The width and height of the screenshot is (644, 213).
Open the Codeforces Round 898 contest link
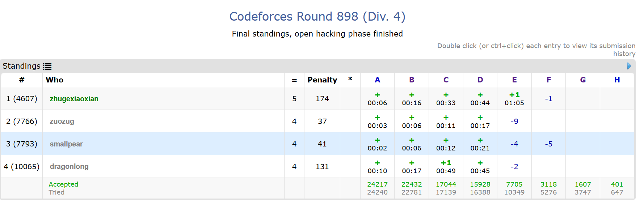tap(317, 17)
